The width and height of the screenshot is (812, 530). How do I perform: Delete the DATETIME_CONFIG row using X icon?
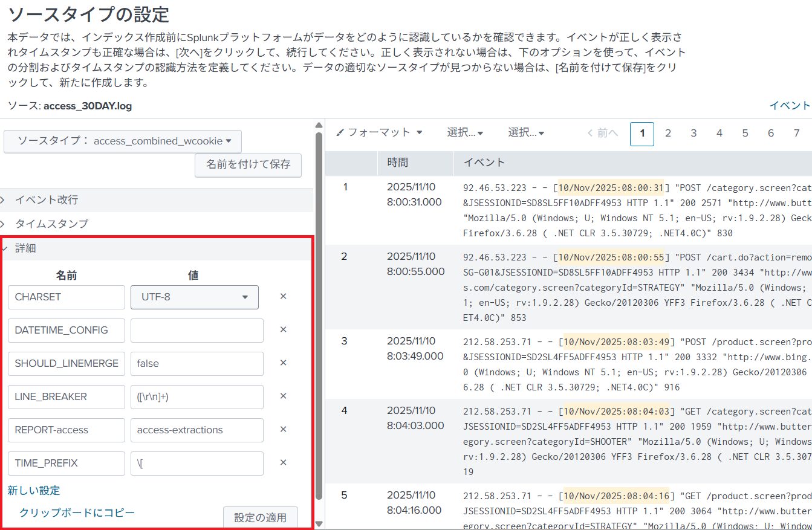[282, 330]
